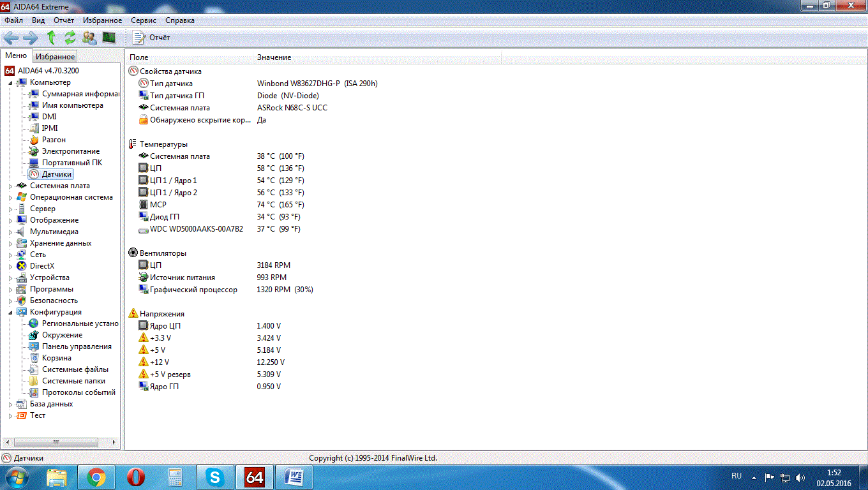Click the Программы tree icon
The height and width of the screenshot is (490, 868).
point(22,289)
